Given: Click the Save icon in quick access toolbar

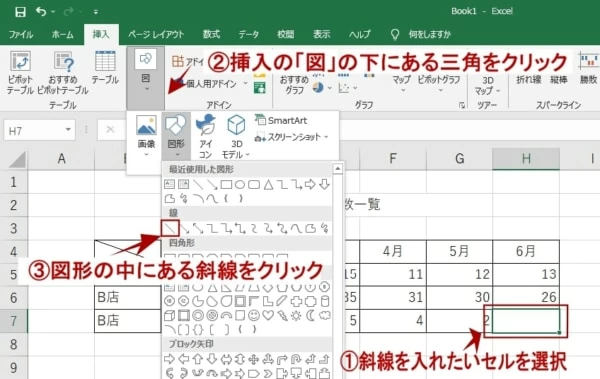Looking at the screenshot, I should click(20, 11).
